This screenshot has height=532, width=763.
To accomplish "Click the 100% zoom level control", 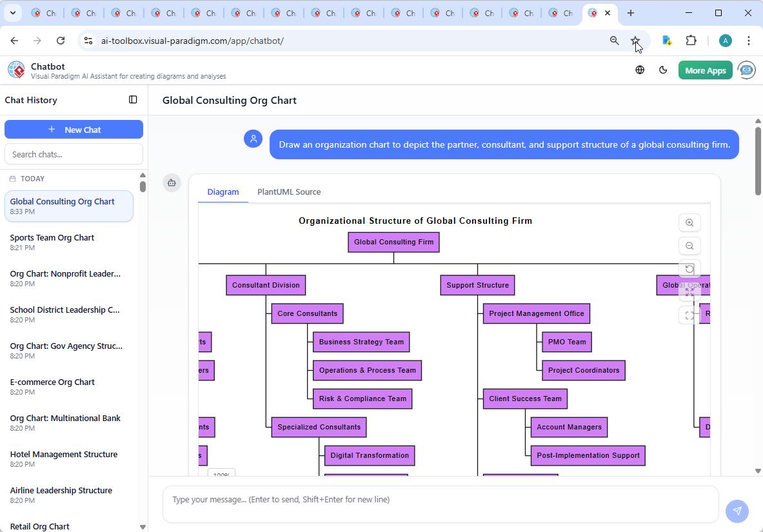I will pyautogui.click(x=221, y=474).
